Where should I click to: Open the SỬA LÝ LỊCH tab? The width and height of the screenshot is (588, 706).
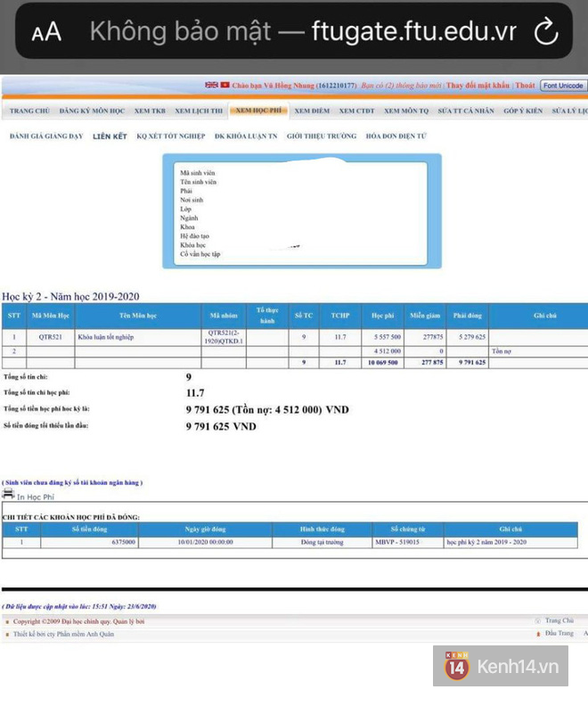click(569, 111)
